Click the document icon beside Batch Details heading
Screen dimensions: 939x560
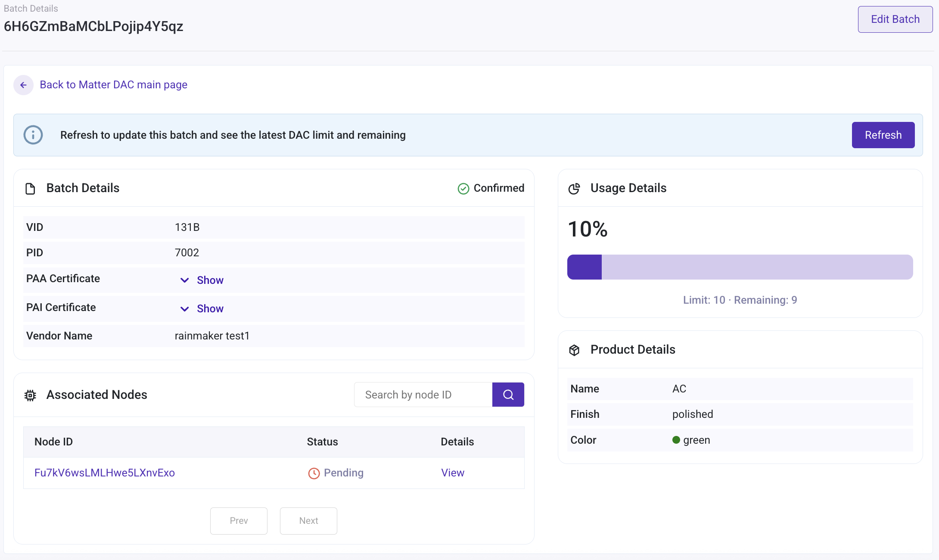pyautogui.click(x=30, y=188)
